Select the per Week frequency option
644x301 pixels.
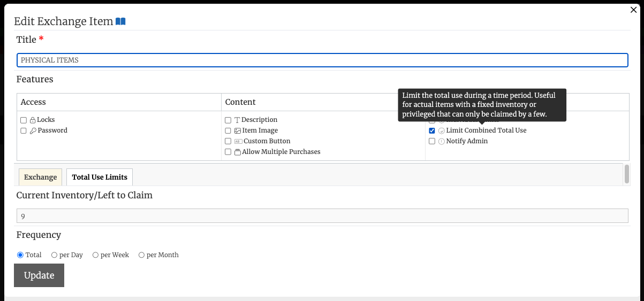(x=95, y=255)
